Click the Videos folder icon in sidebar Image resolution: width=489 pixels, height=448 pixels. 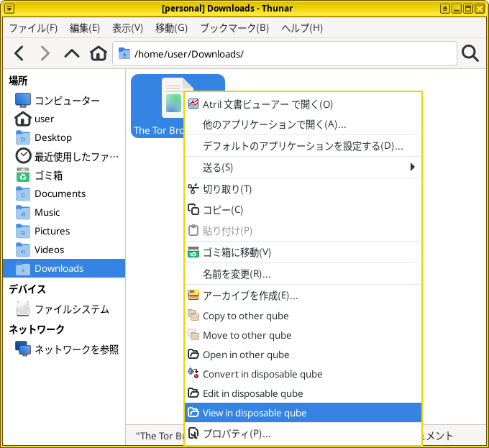click(23, 250)
